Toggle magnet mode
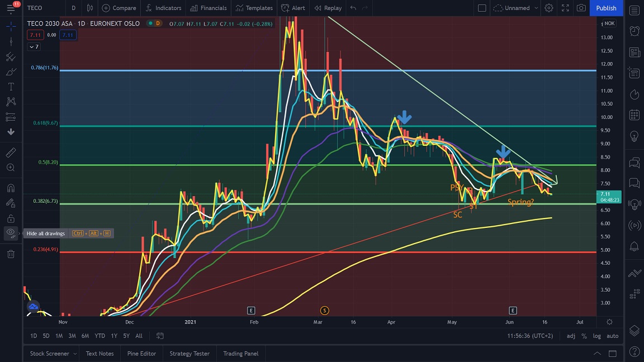644x362 pixels. [11, 188]
